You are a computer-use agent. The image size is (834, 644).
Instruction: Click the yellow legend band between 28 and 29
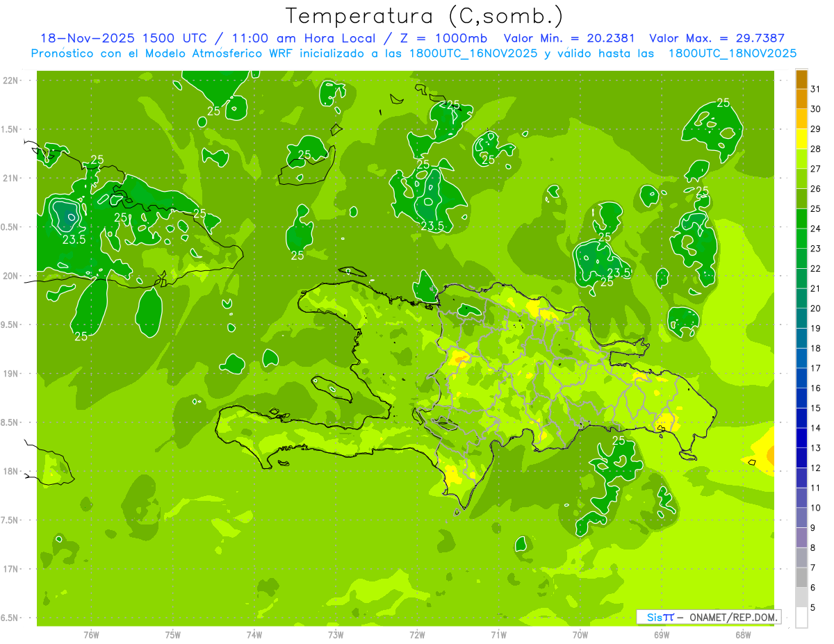coord(801,139)
